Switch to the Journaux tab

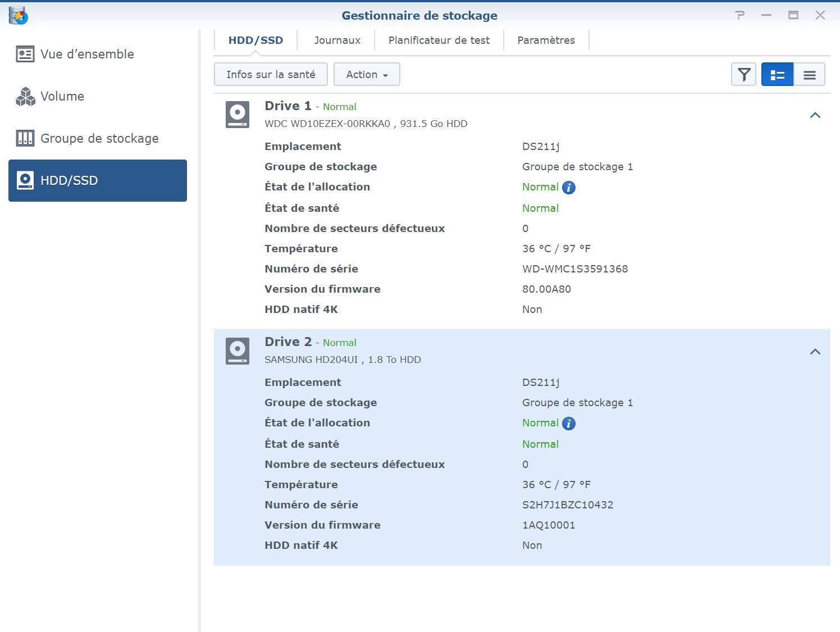tap(337, 40)
